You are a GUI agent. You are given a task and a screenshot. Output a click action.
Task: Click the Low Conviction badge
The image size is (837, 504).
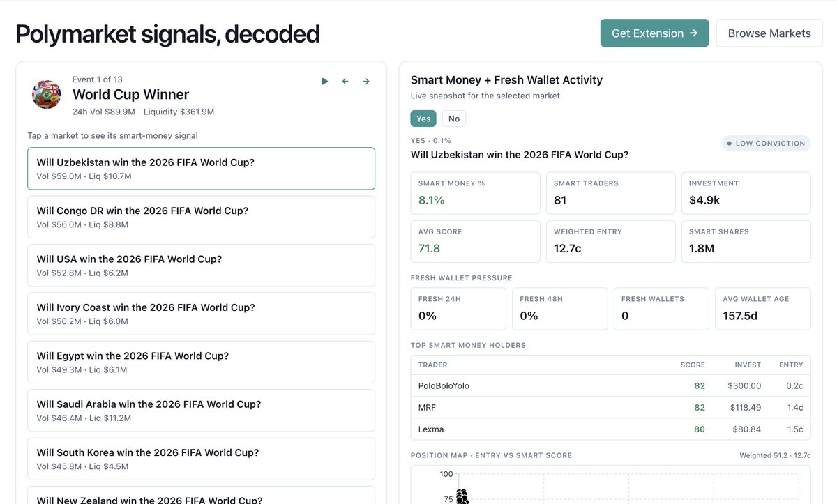[767, 143]
